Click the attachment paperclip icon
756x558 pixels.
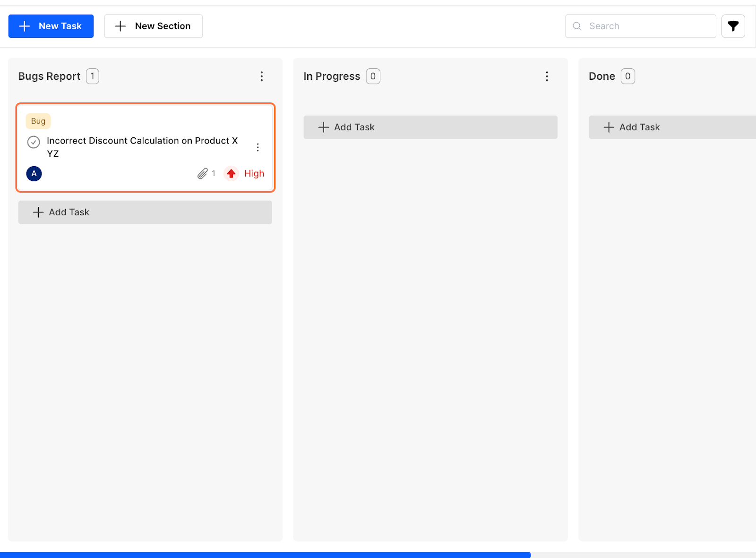pyautogui.click(x=203, y=174)
